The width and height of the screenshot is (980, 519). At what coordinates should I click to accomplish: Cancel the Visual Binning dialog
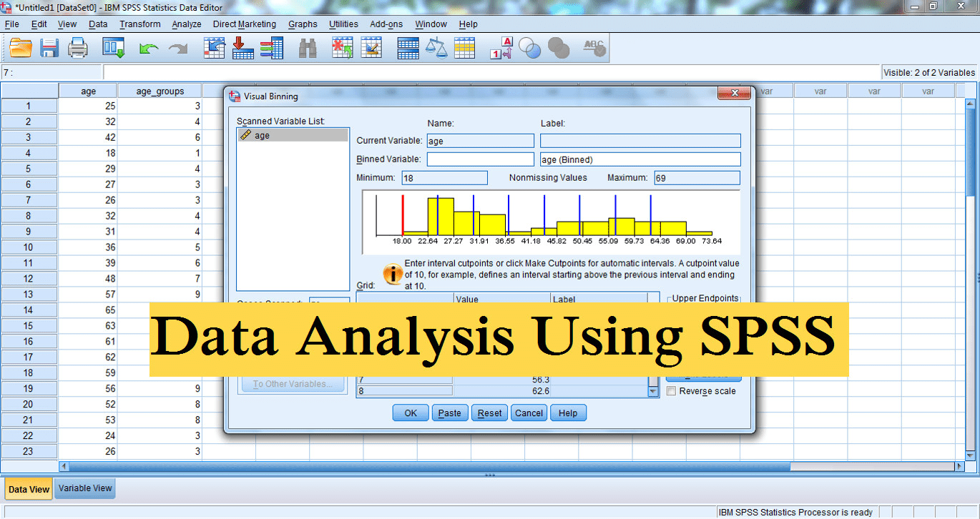pos(529,413)
